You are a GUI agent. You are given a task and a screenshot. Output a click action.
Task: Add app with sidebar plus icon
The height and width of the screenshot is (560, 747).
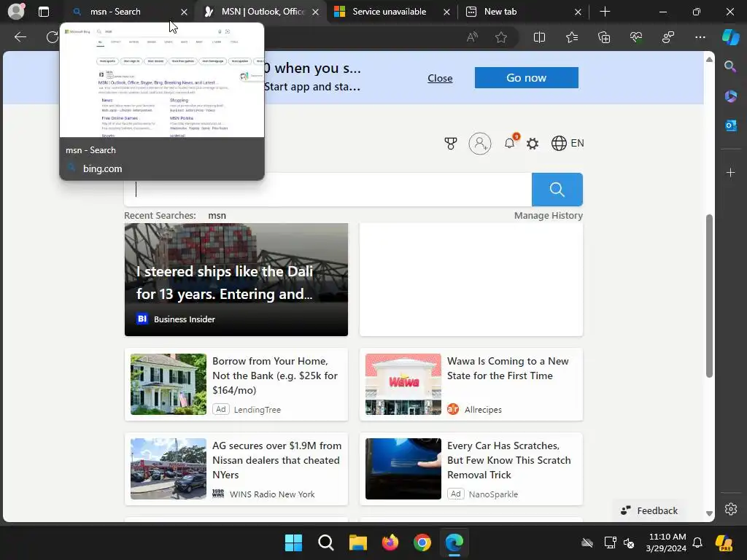730,172
